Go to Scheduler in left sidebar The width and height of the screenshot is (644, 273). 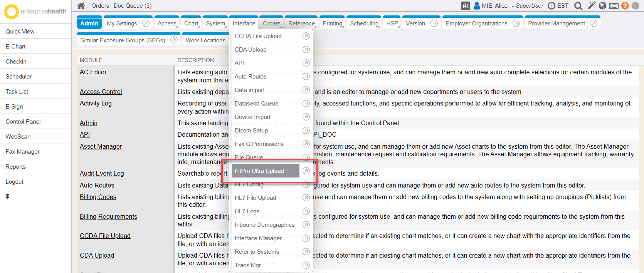point(18,77)
